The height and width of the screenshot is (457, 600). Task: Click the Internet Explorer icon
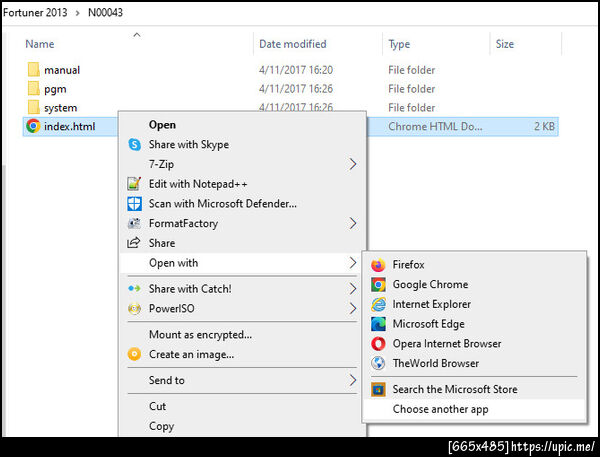[x=378, y=304]
